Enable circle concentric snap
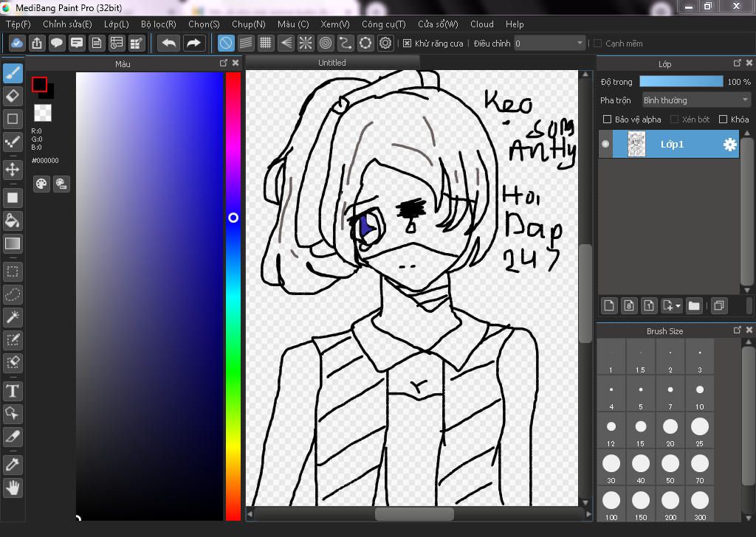Image resolution: width=756 pixels, height=537 pixels. 326,44
